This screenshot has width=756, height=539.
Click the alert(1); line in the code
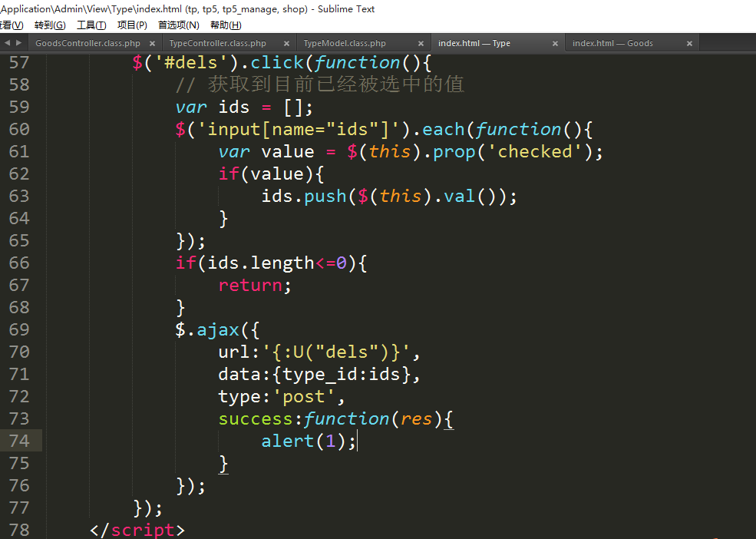pyautogui.click(x=309, y=441)
